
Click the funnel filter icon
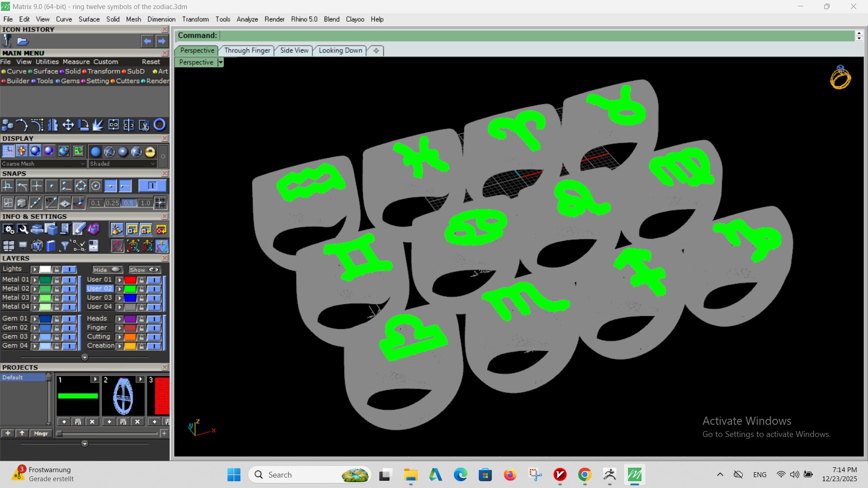(x=65, y=245)
